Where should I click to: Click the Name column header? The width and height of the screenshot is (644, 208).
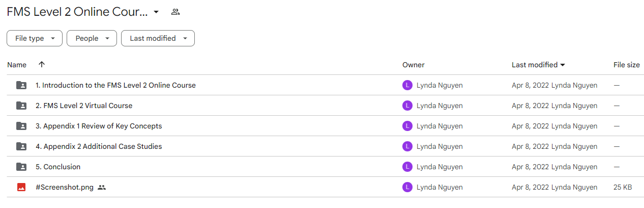point(17,65)
